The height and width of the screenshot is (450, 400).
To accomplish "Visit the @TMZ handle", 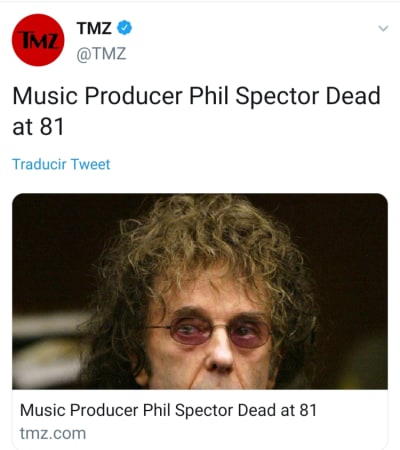I will [x=101, y=54].
